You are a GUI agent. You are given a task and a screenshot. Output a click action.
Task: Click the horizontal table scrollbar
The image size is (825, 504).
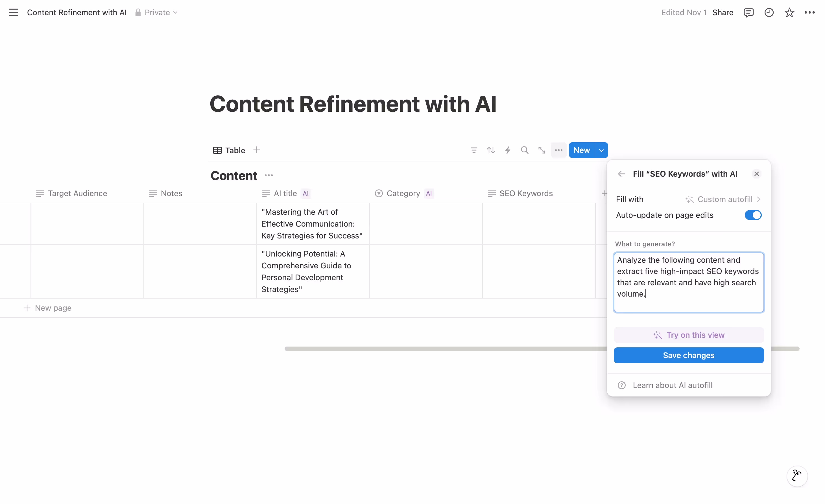point(445,349)
